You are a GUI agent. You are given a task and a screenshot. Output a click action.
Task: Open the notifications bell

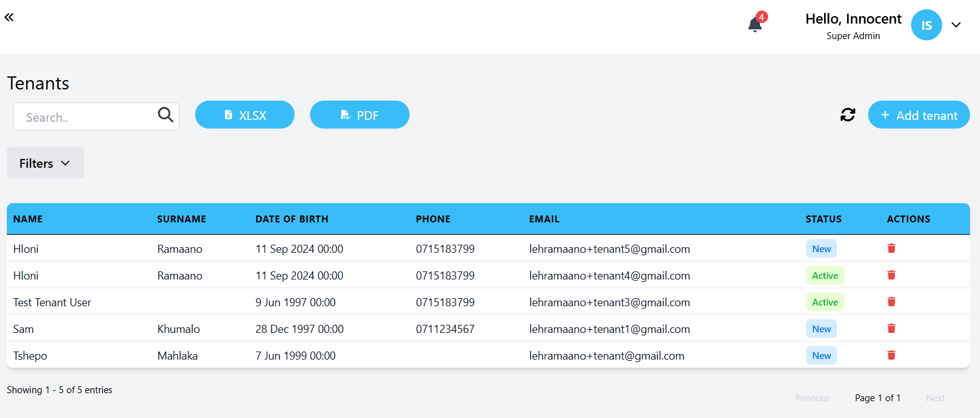[x=754, y=25]
